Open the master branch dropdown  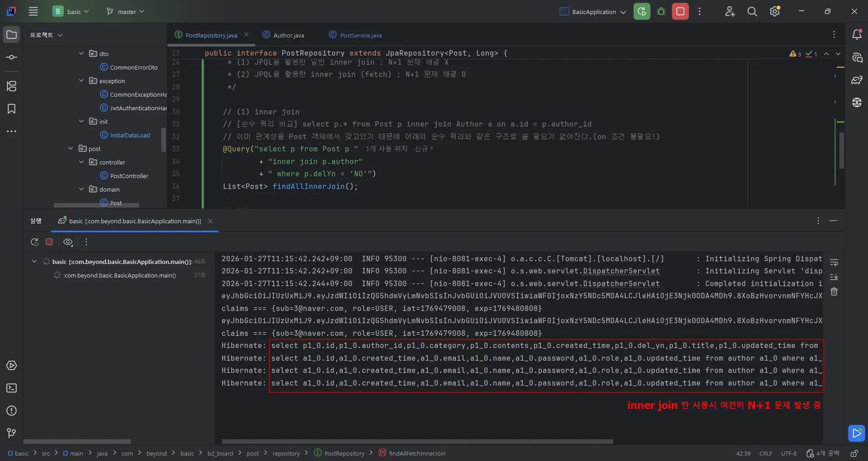[x=125, y=12]
